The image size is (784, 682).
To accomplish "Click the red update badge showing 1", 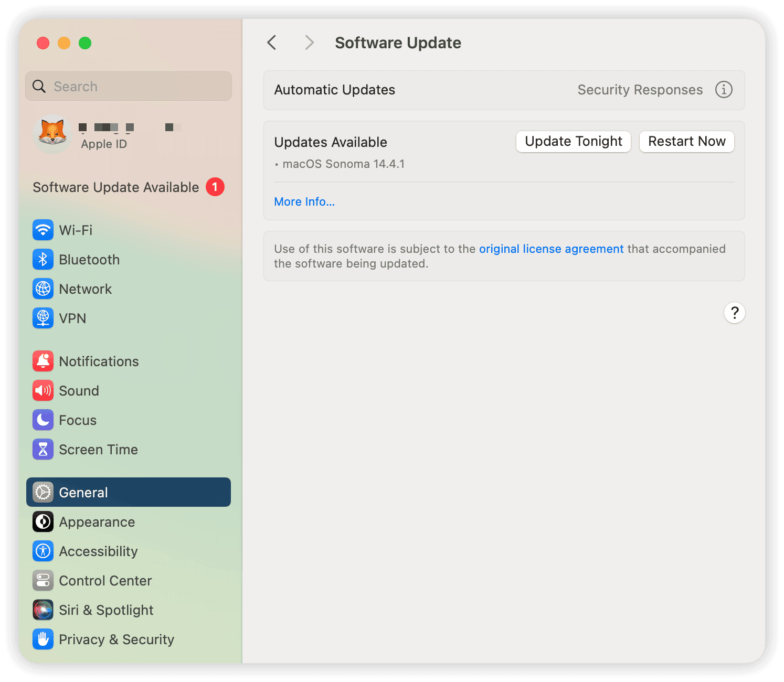I will click(x=215, y=187).
